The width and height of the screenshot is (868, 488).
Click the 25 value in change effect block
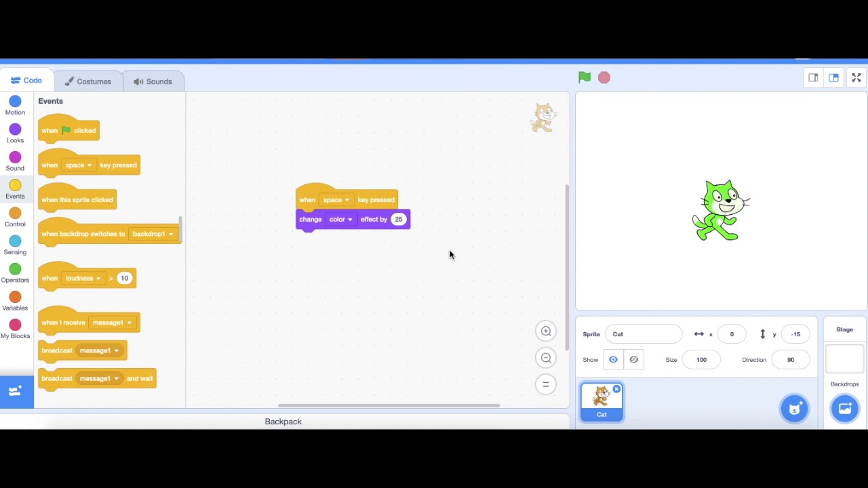click(398, 220)
